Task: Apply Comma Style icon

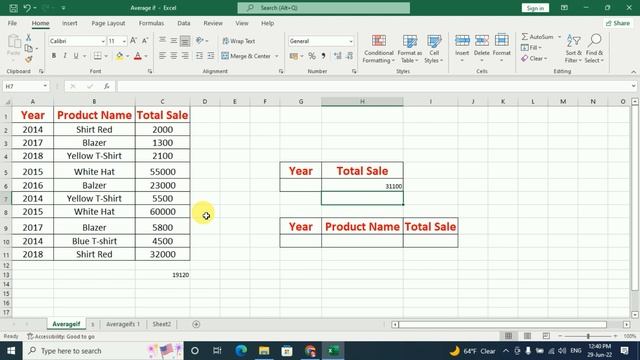Action: coord(323,56)
